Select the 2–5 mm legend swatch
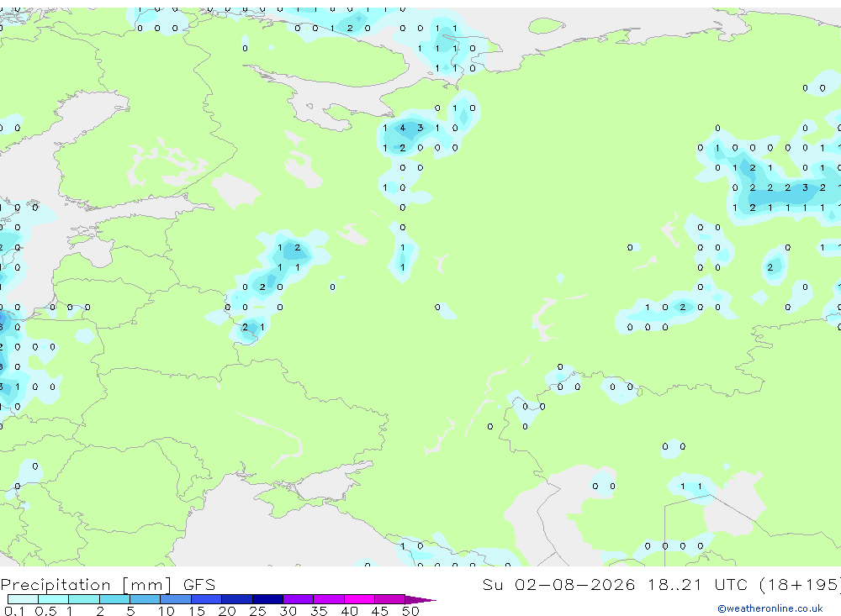 [114, 599]
